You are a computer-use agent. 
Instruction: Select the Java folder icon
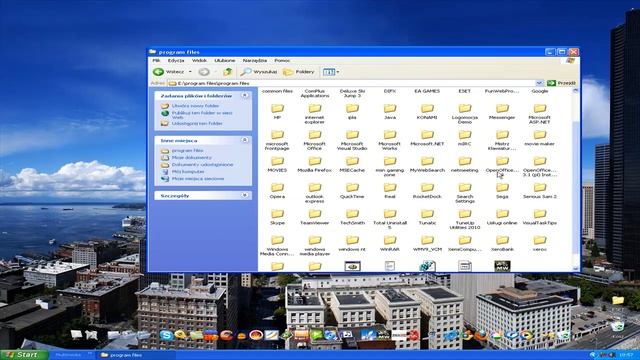click(390, 108)
